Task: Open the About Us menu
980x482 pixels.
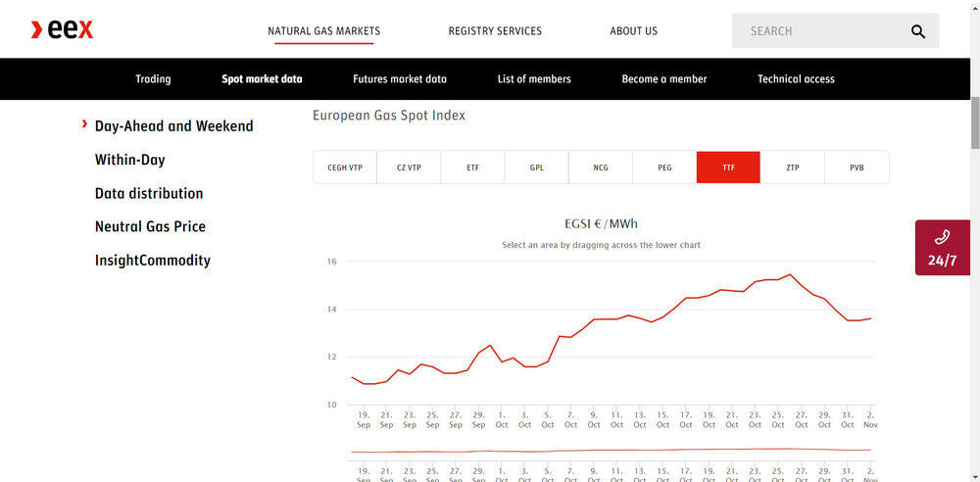Action: pos(633,31)
